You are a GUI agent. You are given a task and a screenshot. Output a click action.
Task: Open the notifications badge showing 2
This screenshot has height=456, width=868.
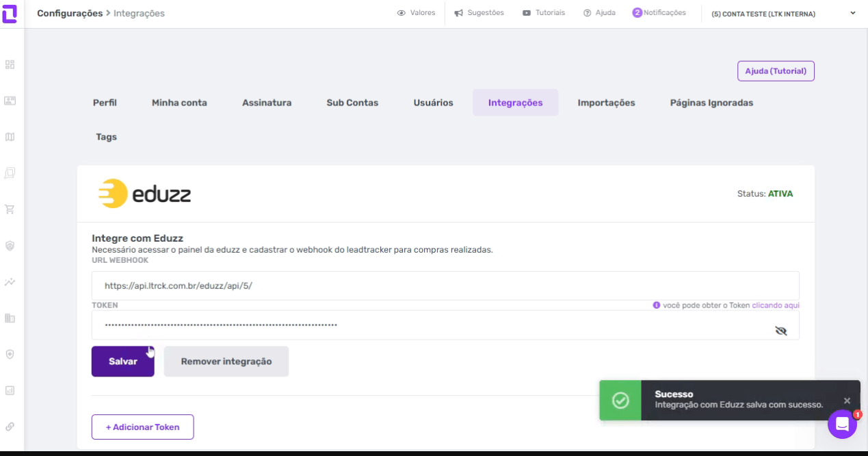(637, 12)
